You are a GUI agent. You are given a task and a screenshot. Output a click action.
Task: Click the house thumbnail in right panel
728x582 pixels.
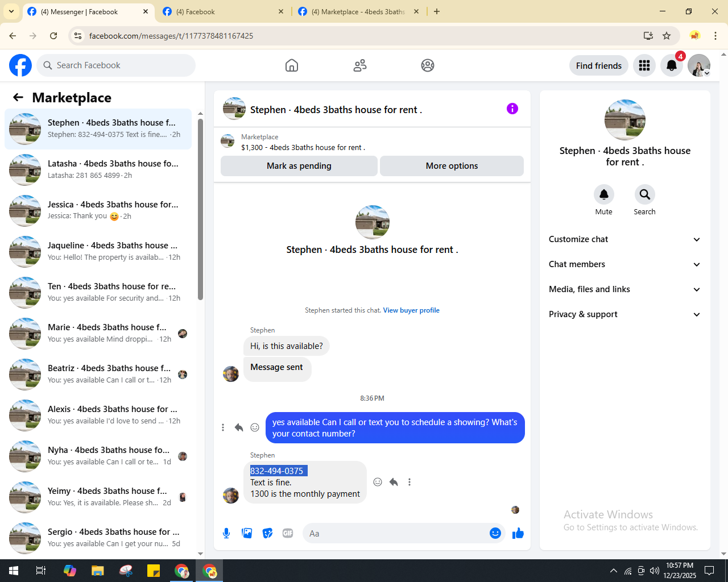[x=625, y=120]
